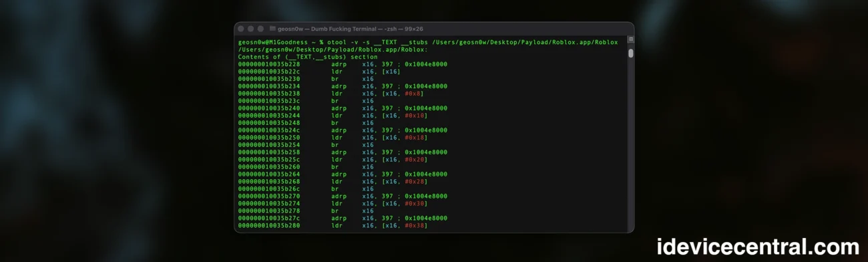Click '0x1004e8000' on the 000000010035b234 row
Viewport: 868px width, 262px height.
pyautogui.click(x=426, y=86)
